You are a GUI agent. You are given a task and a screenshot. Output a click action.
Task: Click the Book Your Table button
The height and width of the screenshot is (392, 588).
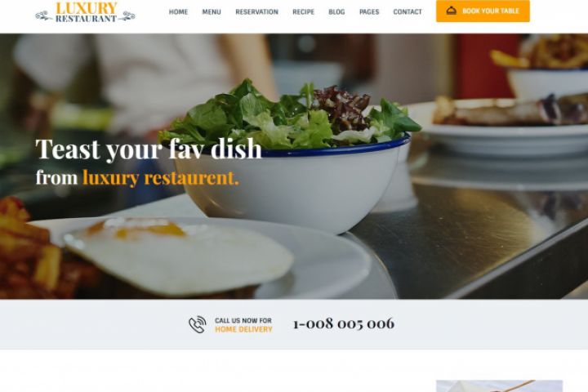coord(483,11)
